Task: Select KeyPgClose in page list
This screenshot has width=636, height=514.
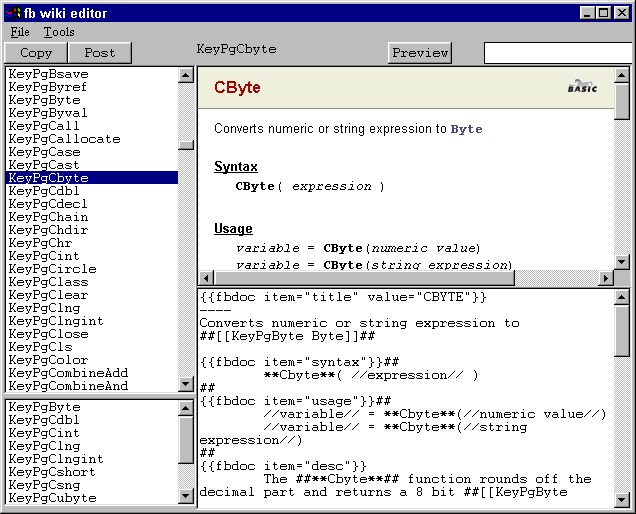Action: 92,334
